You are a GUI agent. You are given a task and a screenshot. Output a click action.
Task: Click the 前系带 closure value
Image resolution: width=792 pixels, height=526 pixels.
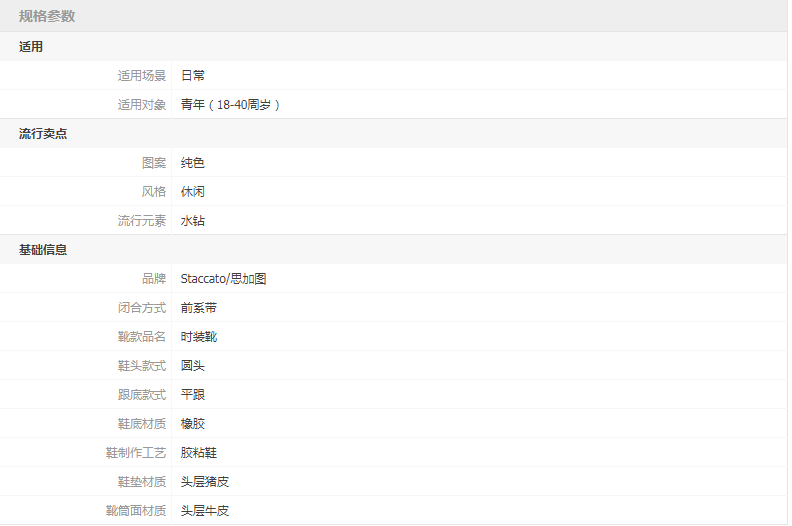[199, 308]
